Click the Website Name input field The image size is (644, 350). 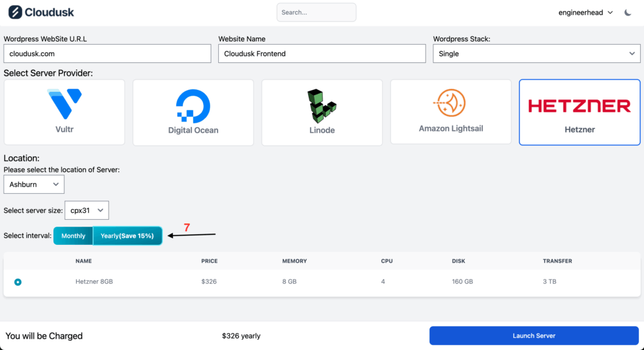(321, 54)
